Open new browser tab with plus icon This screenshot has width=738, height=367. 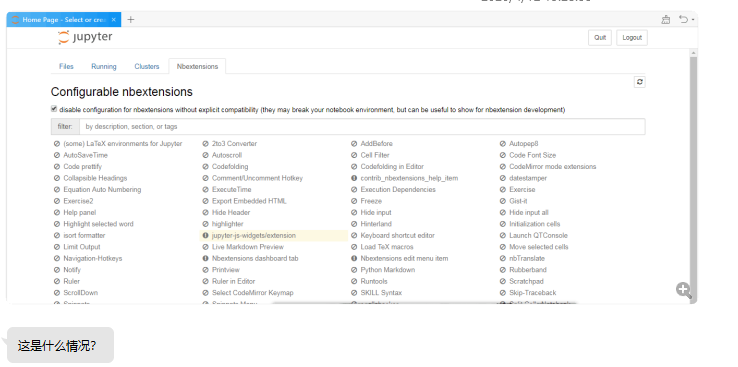tap(131, 19)
